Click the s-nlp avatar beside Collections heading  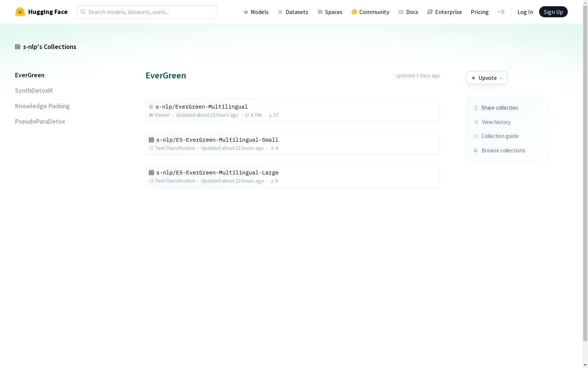coord(18,47)
